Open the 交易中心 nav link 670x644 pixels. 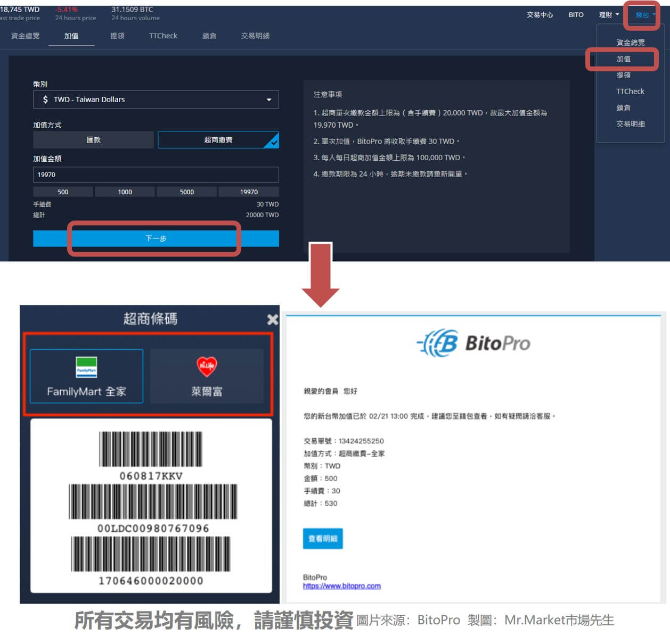tap(540, 15)
